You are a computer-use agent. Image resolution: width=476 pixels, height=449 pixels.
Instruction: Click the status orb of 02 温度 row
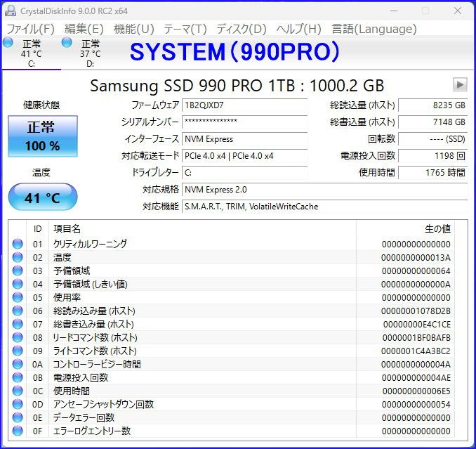(18, 257)
